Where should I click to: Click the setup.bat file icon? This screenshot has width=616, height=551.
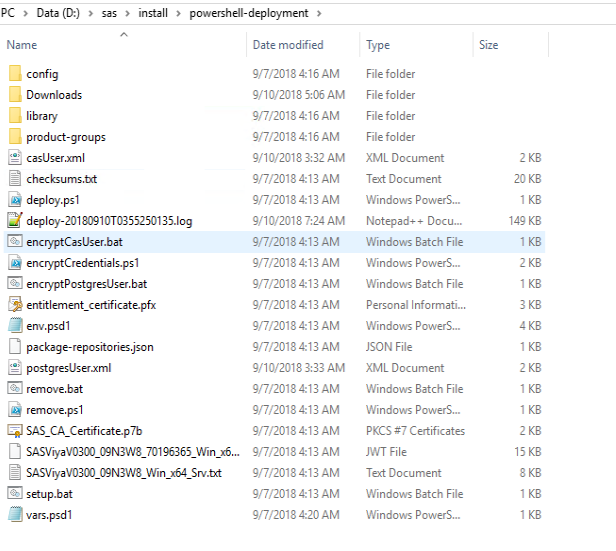15,494
